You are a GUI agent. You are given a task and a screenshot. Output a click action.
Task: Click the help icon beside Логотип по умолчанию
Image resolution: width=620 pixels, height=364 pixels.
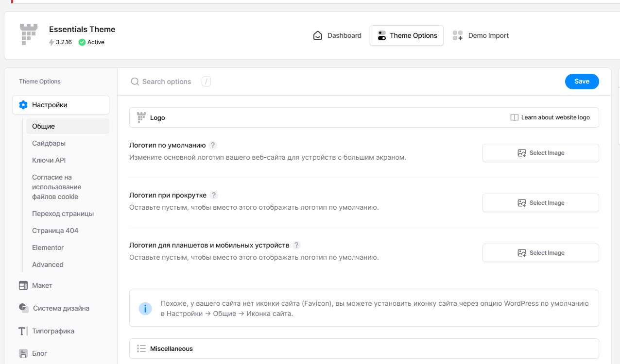coord(212,145)
